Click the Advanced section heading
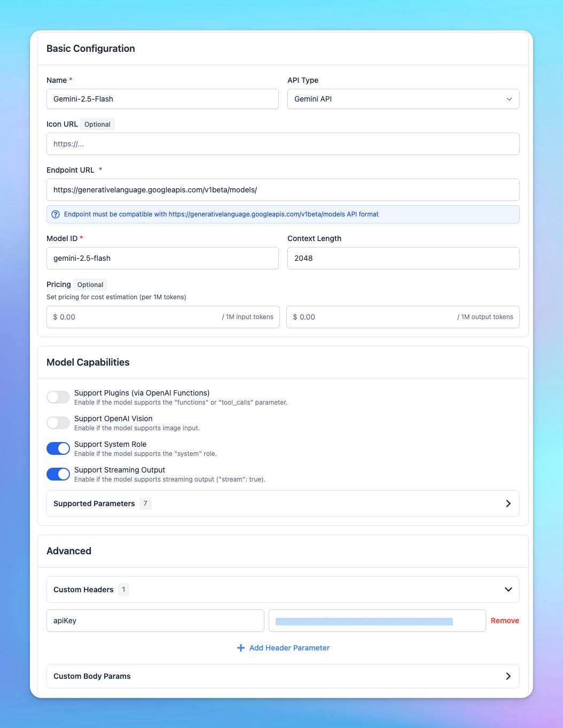This screenshot has height=728, width=563. point(69,551)
